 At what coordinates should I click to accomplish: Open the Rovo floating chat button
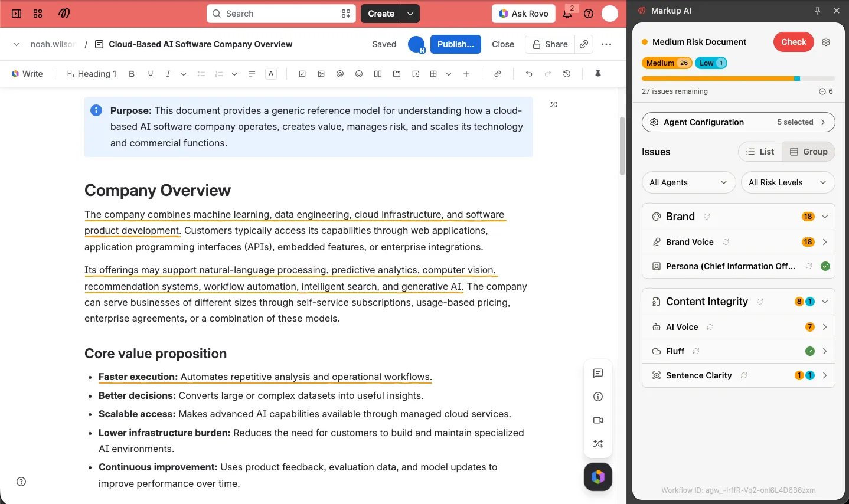(x=598, y=477)
